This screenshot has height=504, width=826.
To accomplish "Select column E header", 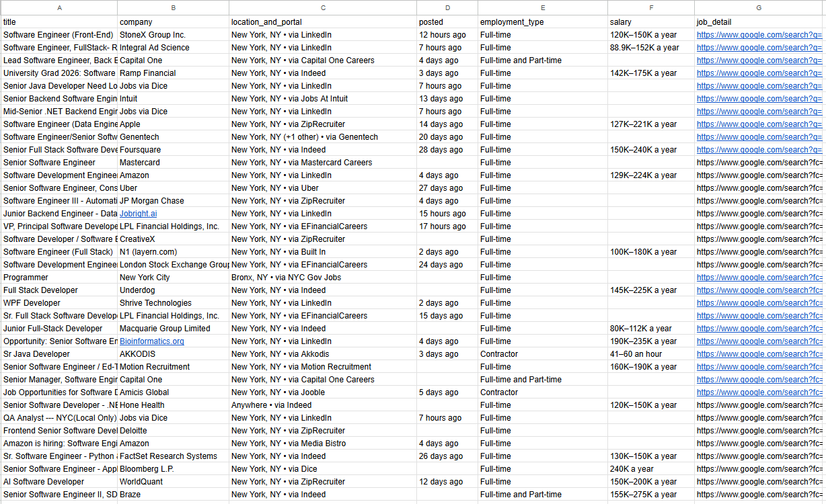I will point(542,8).
